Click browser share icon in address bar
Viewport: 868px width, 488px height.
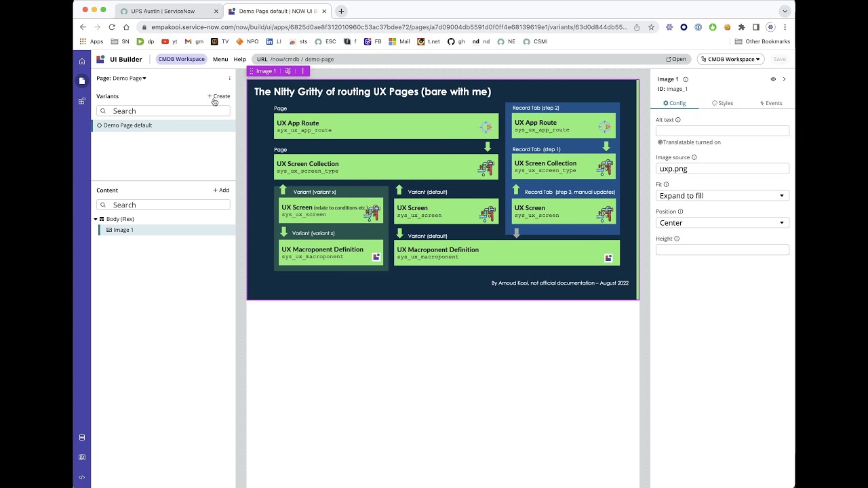tap(637, 27)
